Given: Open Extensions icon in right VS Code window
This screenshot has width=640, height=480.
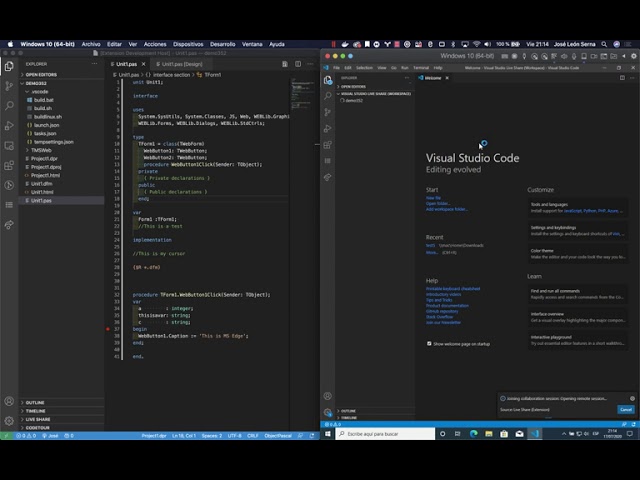Looking at the screenshot, I should click(328, 145).
